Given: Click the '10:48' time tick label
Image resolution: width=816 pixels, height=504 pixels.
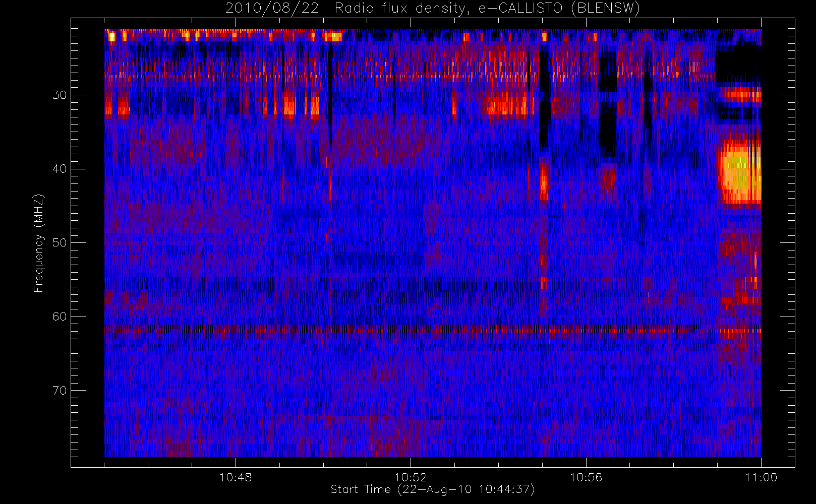Looking at the screenshot, I should tap(236, 477).
